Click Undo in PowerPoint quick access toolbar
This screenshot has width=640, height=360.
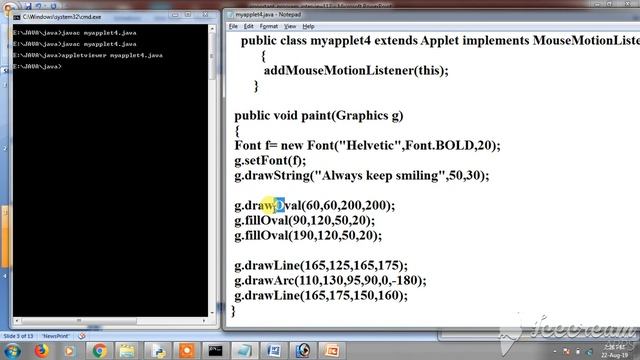[39, 6]
